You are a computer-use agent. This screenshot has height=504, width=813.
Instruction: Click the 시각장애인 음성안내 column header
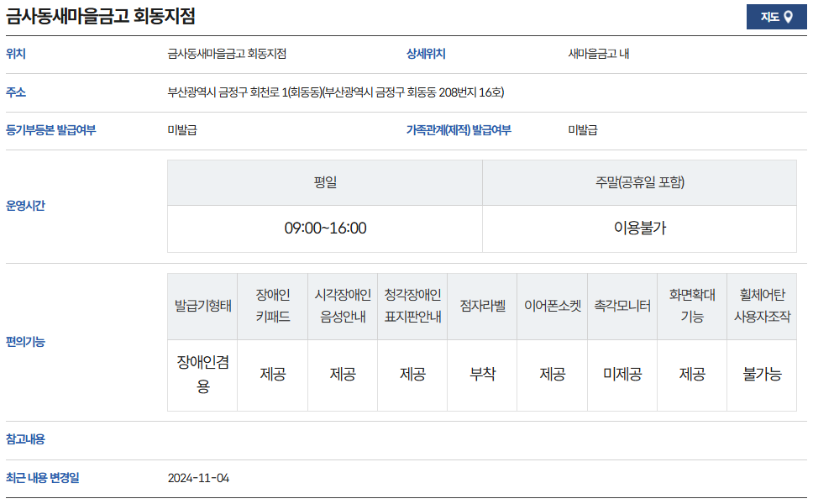pos(342,306)
